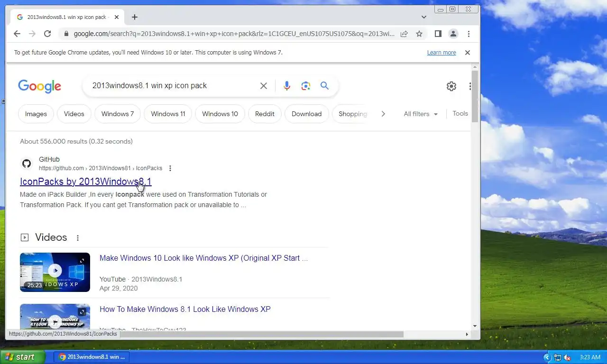The height and width of the screenshot is (364, 607).
Task: Open How To Make Windows 8.1 Look Like XP link
Action: (x=185, y=309)
